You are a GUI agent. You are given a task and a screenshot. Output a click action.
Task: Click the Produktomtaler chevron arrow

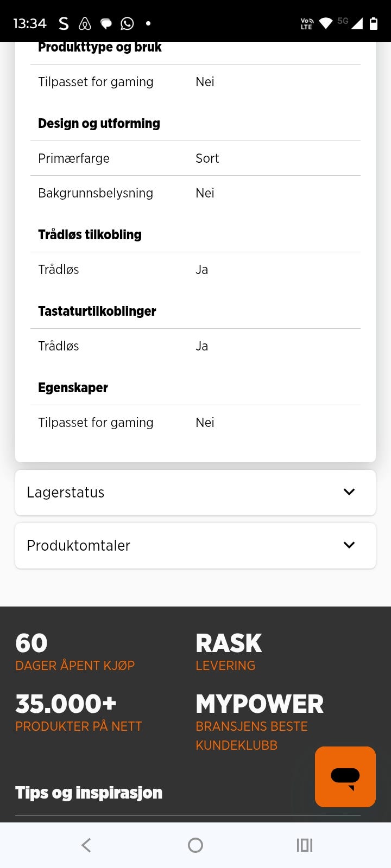(x=349, y=545)
